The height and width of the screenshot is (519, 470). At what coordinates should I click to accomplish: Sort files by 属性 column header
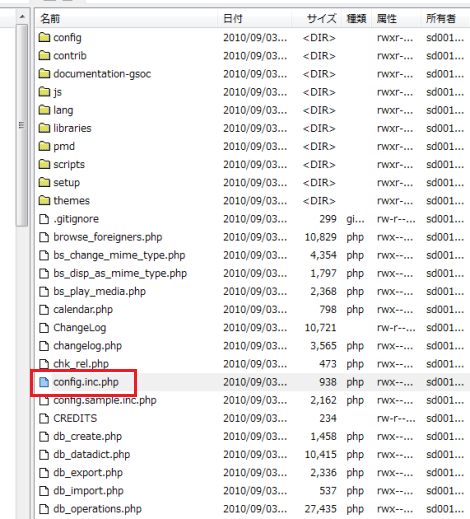[x=396, y=18]
